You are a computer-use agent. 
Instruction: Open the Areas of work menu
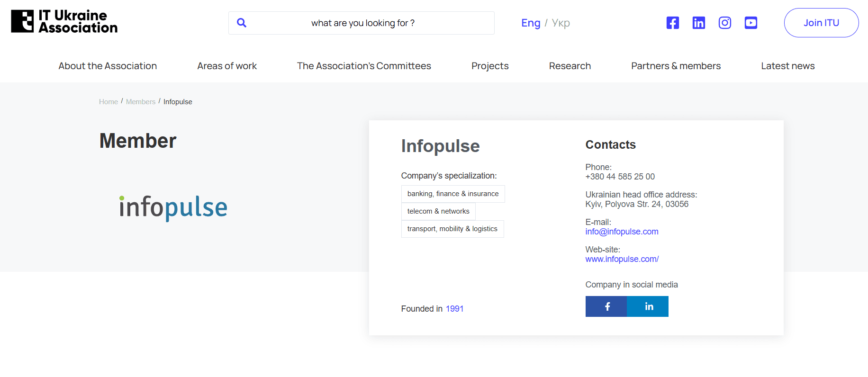pos(227,66)
